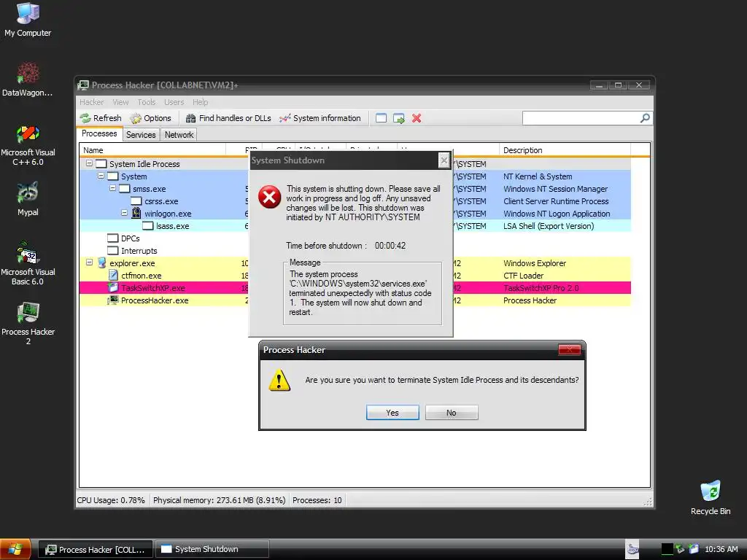Click the winlogon.exe process icon
Screen dimensions: 747x560
(136, 213)
